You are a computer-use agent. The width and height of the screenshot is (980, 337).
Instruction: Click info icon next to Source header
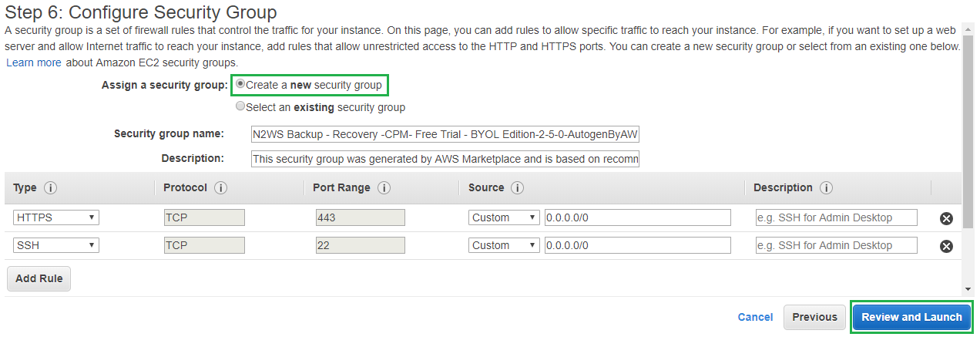point(518,188)
